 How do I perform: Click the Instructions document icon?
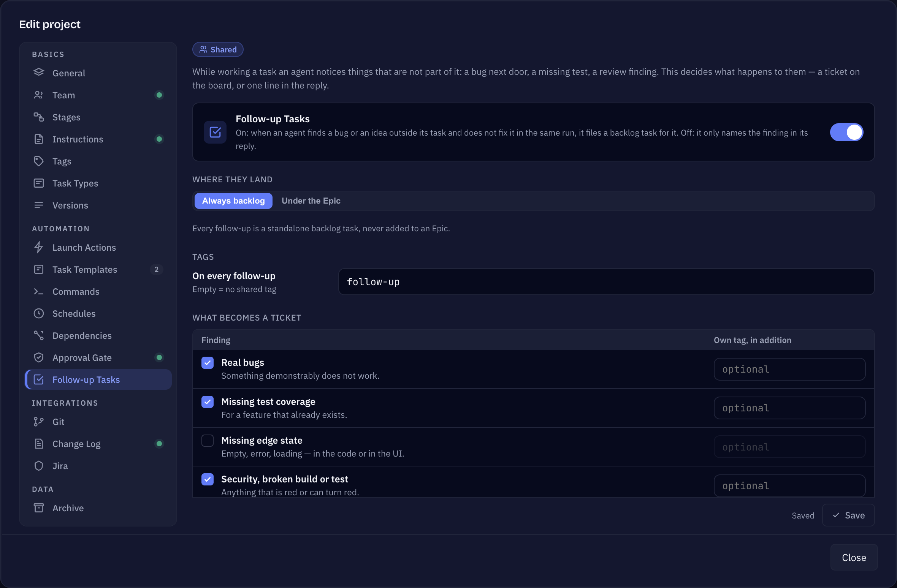(x=39, y=139)
